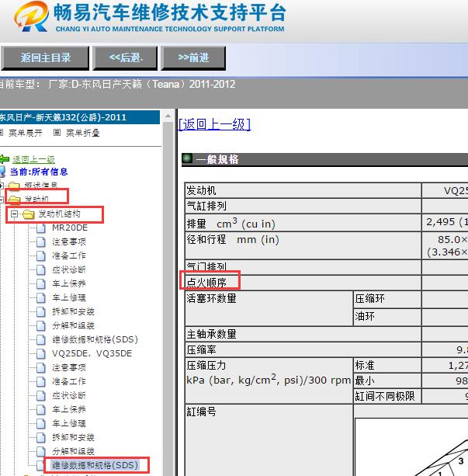Click the 2,495 displacement value cell

pyautogui.click(x=445, y=223)
